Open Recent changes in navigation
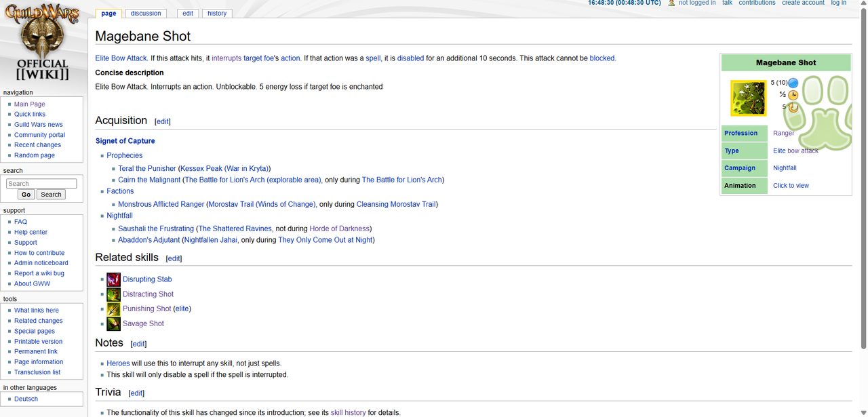The width and height of the screenshot is (868, 417). [37, 145]
